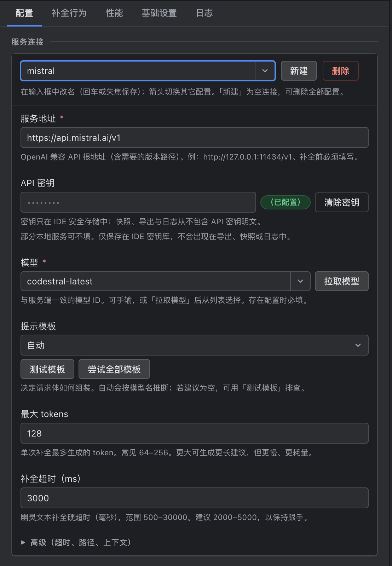The image size is (392, 566).
Task: Switch to the 补全行为 tab
Action: pos(69,13)
